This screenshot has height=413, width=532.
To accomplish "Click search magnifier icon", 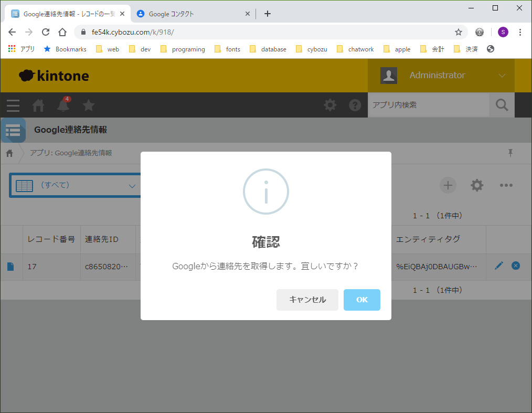I will point(502,105).
